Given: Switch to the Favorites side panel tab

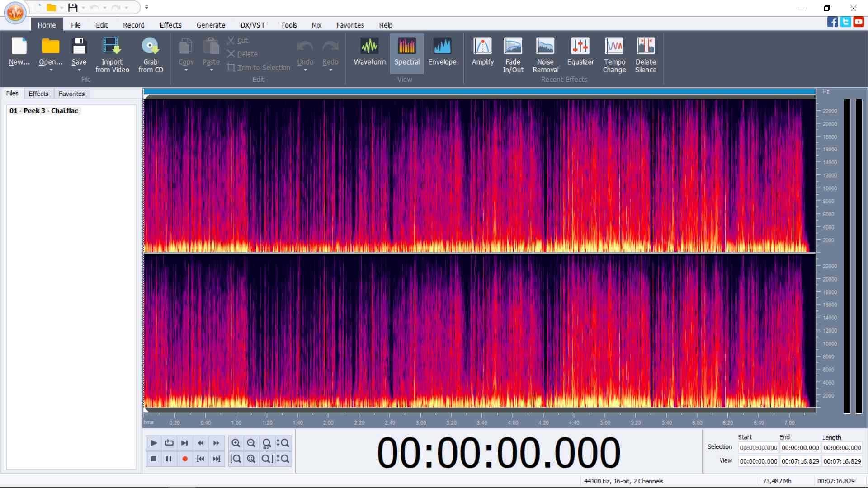Looking at the screenshot, I should [71, 94].
